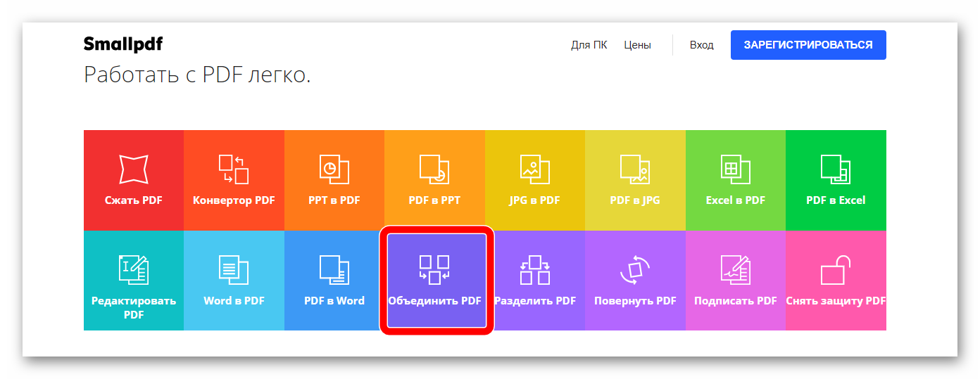
Task: Click the Word в PDF tile
Action: pos(234,281)
